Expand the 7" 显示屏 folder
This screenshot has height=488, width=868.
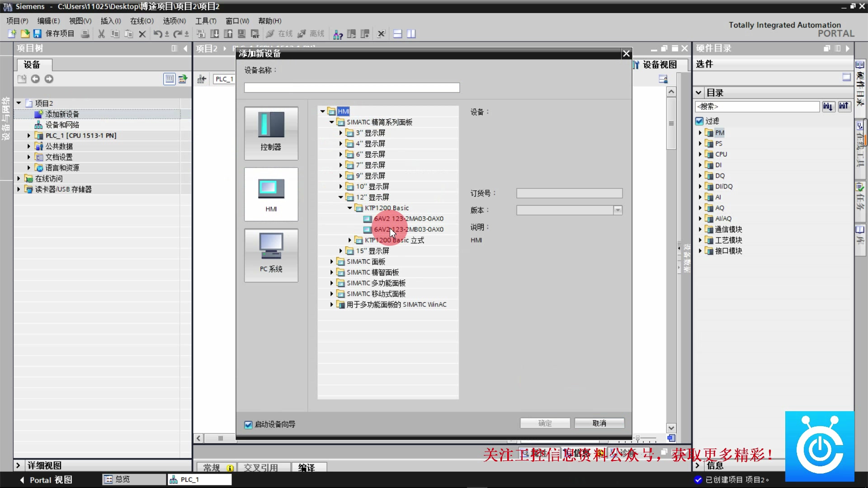tap(340, 165)
